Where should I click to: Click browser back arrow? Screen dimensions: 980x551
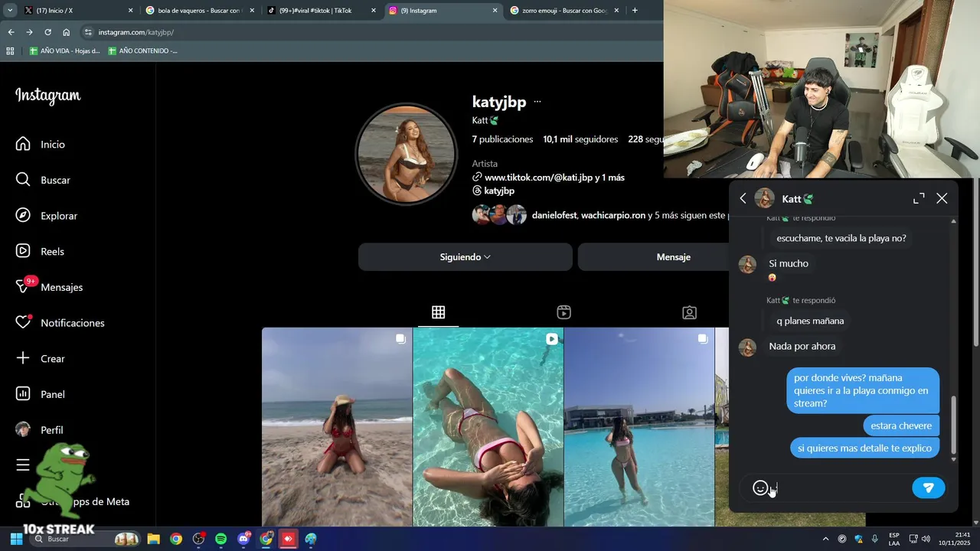click(x=11, y=32)
